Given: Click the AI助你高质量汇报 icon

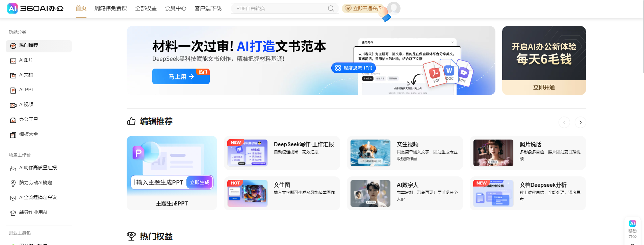Looking at the screenshot, I should click(13, 169).
